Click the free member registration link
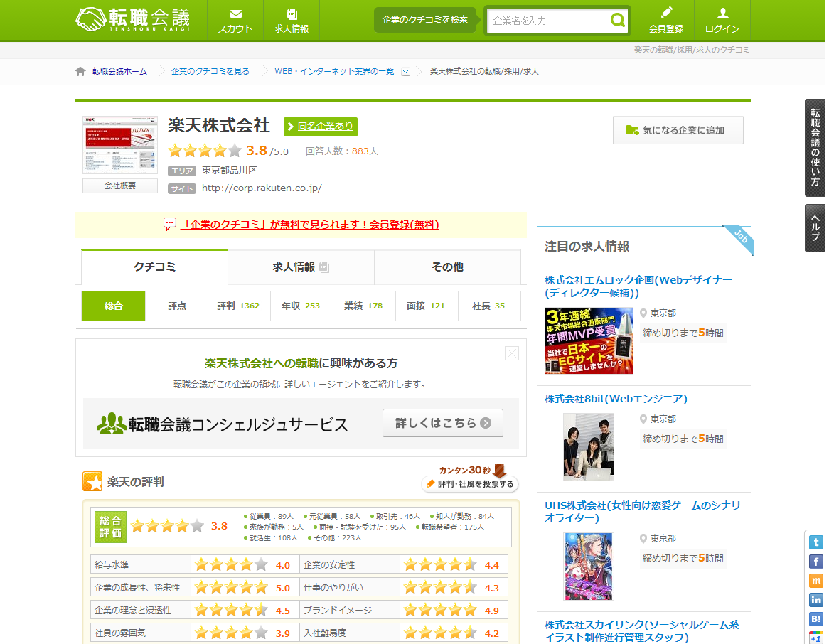This screenshot has height=644, width=829. coord(309,225)
